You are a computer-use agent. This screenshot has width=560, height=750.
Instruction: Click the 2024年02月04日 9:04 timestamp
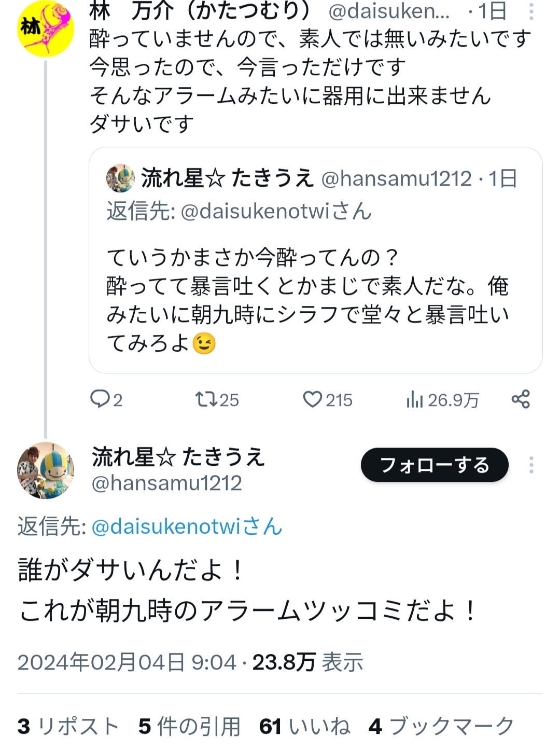click(127, 662)
